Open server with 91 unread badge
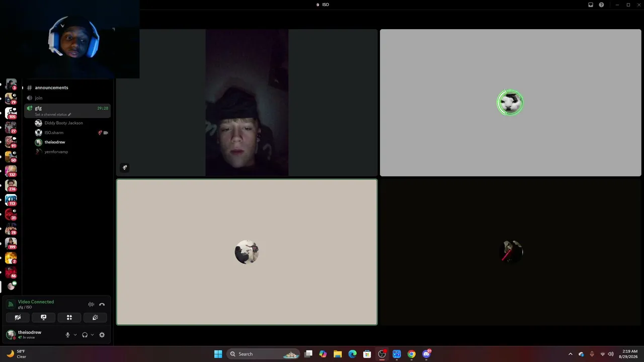This screenshot has width=644, height=362. pos(11,142)
